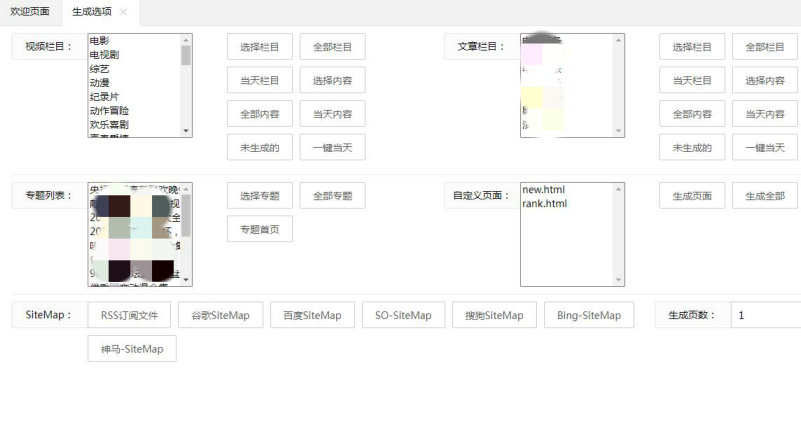Generate the RSS订阅文件
801x443 pixels.
tap(129, 315)
